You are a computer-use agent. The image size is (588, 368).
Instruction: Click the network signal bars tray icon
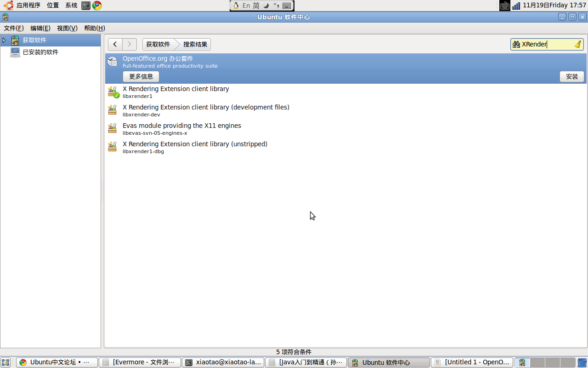[516, 6]
